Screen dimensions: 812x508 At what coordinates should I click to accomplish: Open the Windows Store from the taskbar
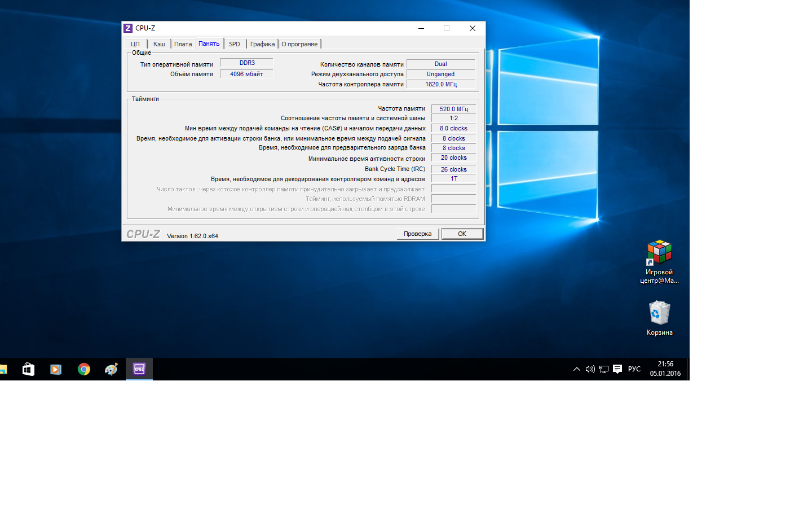pos(28,369)
